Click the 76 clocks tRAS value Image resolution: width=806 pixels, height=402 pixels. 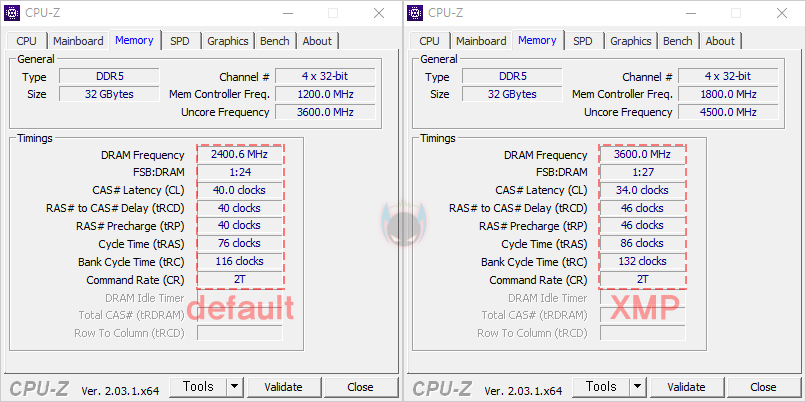click(x=240, y=243)
